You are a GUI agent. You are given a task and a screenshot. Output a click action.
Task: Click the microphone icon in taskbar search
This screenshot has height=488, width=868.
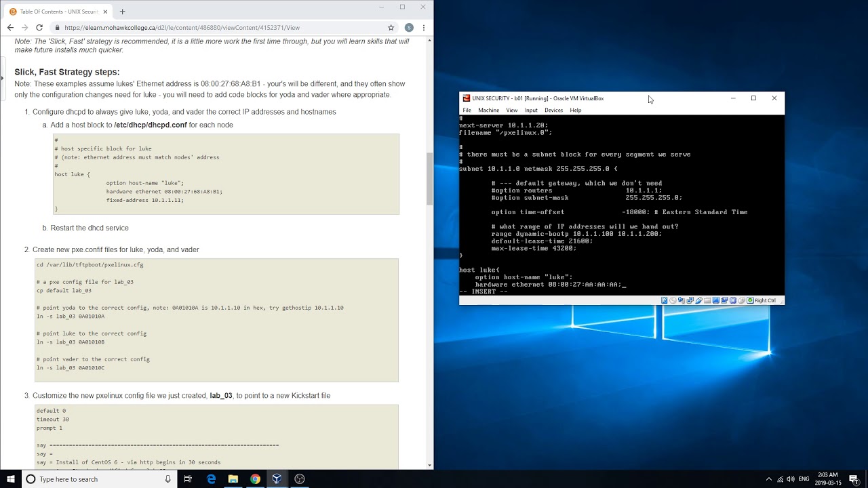167,479
